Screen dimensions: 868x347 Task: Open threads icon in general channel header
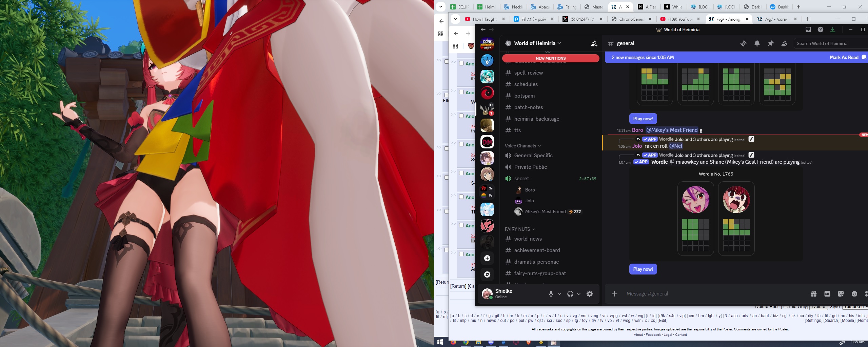(x=744, y=43)
